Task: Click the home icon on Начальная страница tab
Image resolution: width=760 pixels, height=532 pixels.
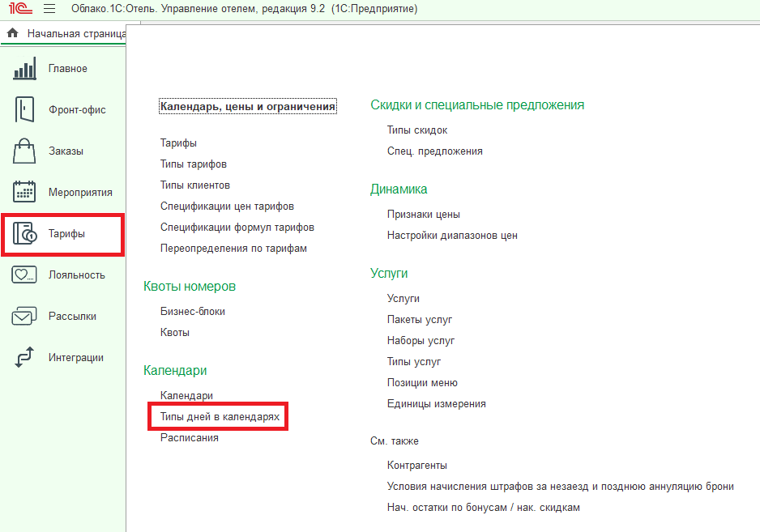Action: (x=13, y=33)
